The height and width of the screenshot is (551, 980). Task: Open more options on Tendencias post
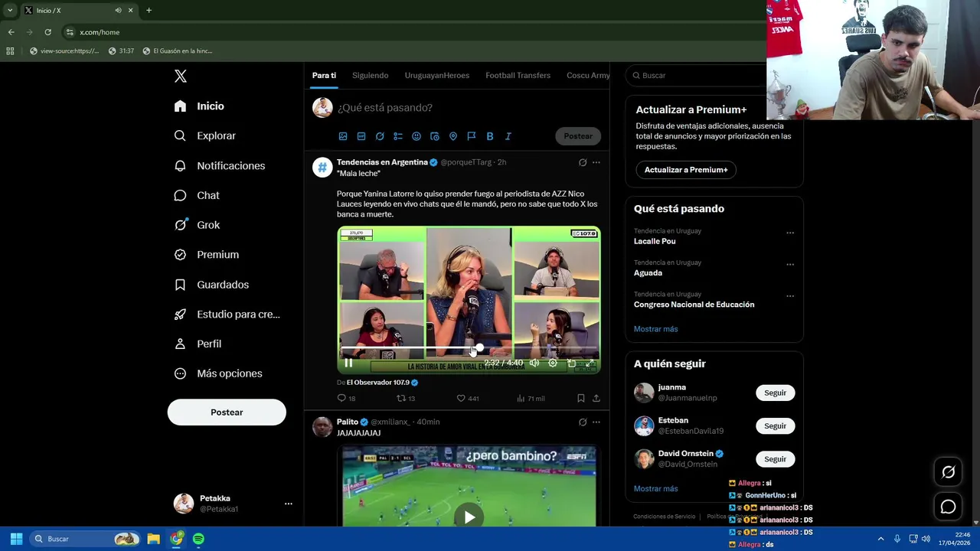tap(596, 162)
